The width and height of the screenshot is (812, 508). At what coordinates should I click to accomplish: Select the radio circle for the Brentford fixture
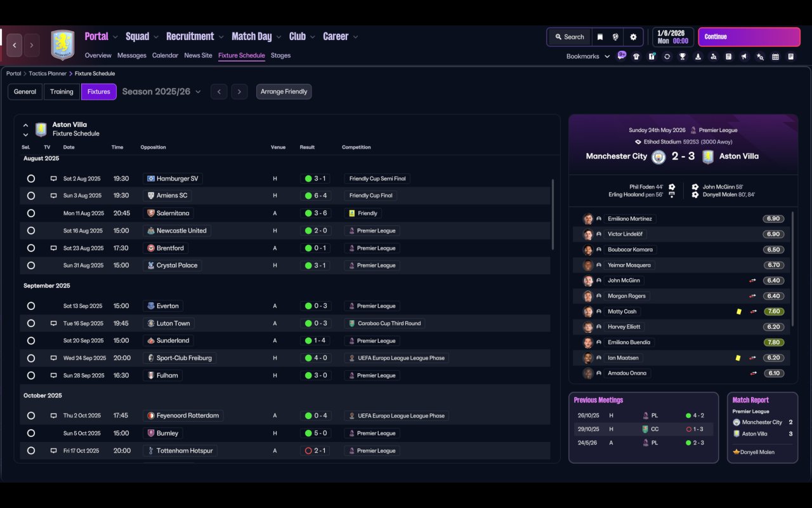[x=30, y=248]
